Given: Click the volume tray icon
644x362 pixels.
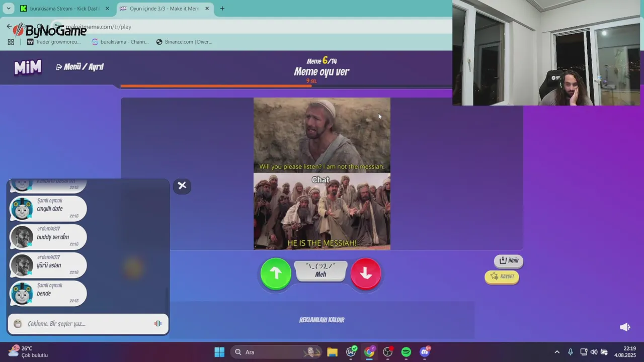Looking at the screenshot, I should 594,352.
